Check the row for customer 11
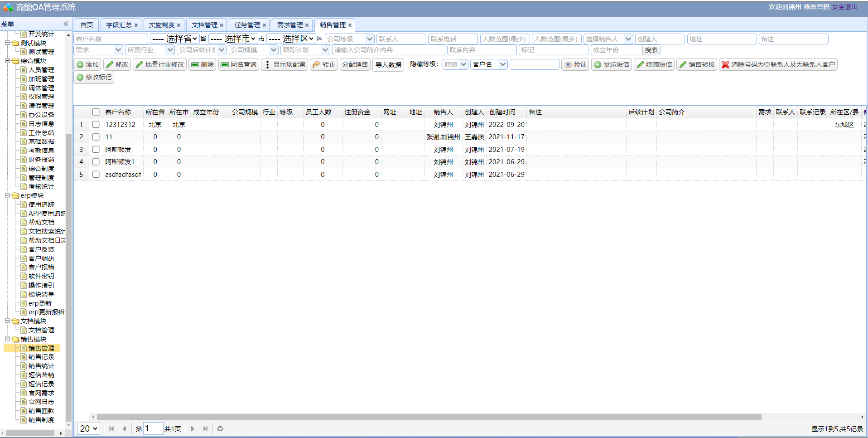 tap(96, 136)
